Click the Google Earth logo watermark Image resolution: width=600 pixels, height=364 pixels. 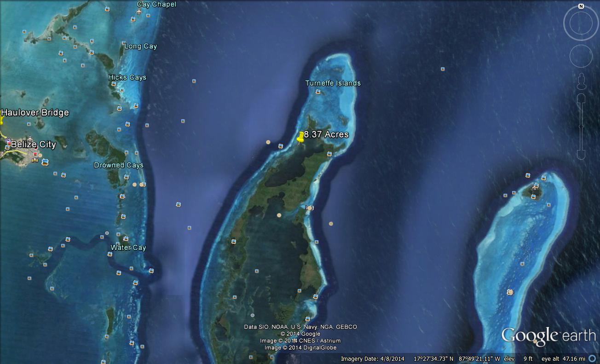(x=548, y=335)
